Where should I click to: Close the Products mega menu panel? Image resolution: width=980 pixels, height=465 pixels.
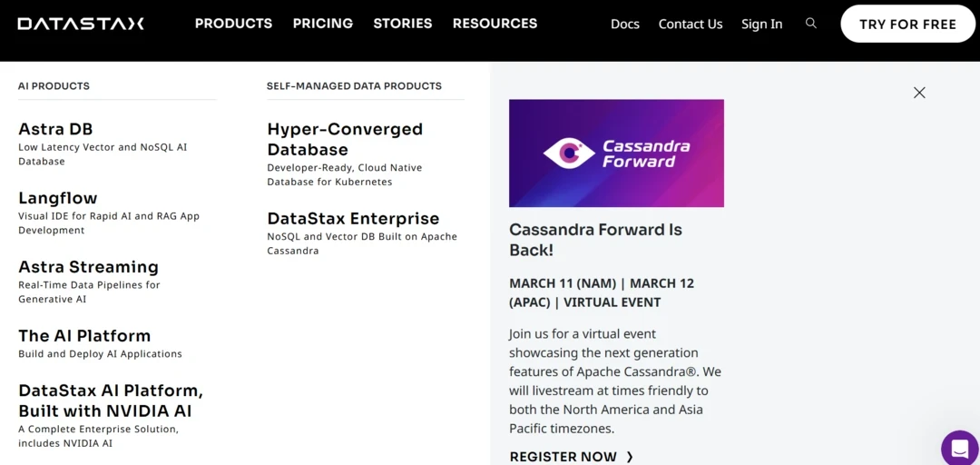coord(919,93)
